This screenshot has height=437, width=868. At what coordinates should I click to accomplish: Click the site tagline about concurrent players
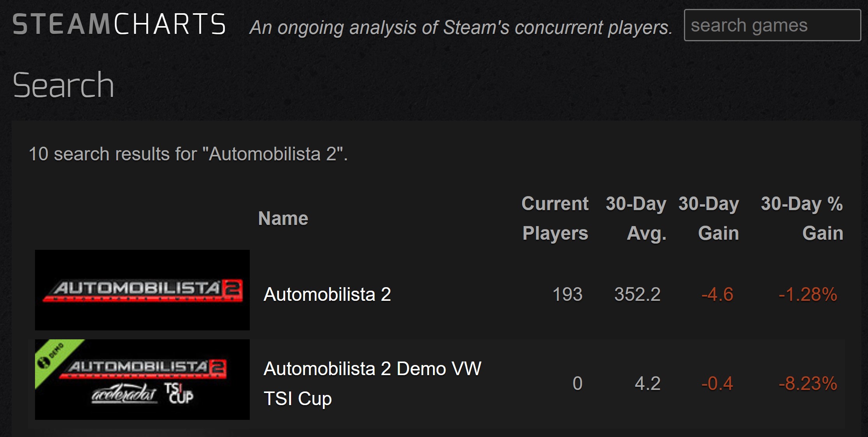coord(461,27)
